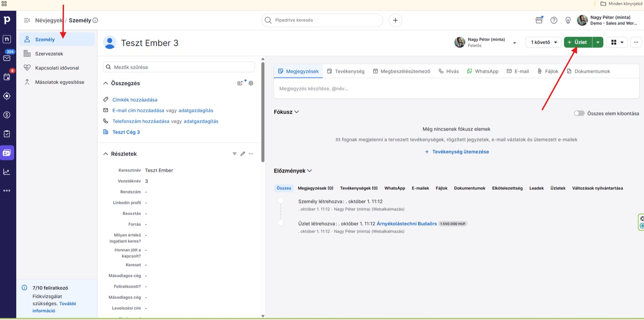Open the Marketplace icon in header
This screenshot has width=644, height=320.
point(539,20)
